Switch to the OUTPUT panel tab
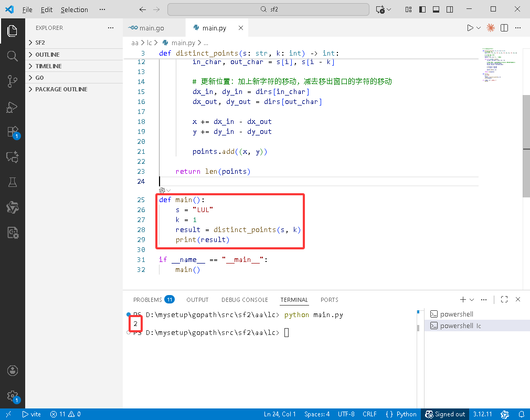 click(x=197, y=300)
